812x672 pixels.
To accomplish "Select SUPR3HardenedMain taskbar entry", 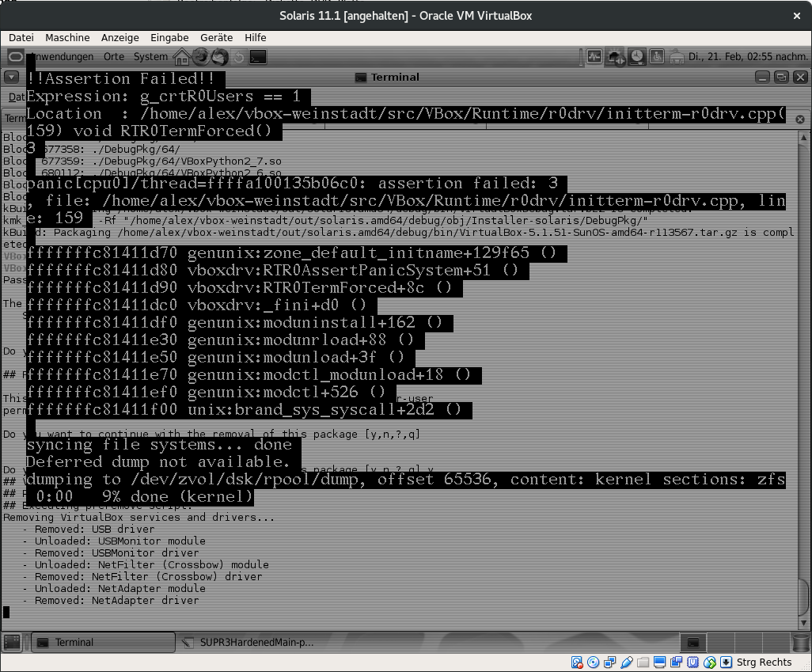I will point(248,643).
